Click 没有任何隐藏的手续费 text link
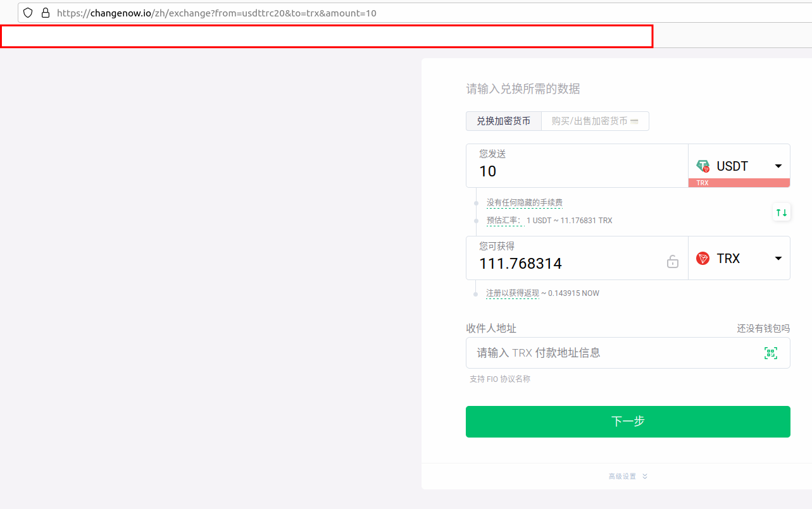This screenshot has width=812, height=509. tap(524, 203)
